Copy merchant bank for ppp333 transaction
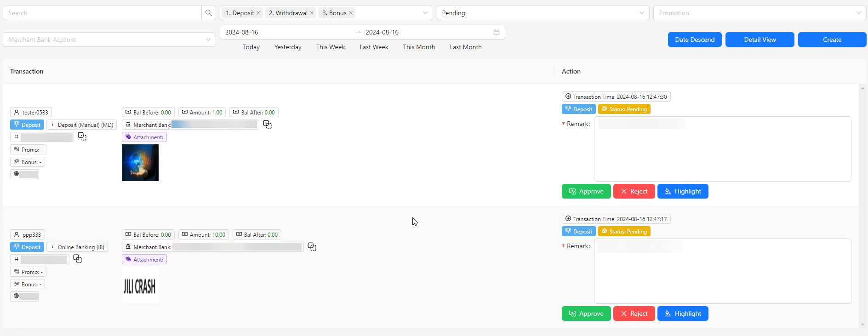Screen dimensions: 868x336 (312, 247)
